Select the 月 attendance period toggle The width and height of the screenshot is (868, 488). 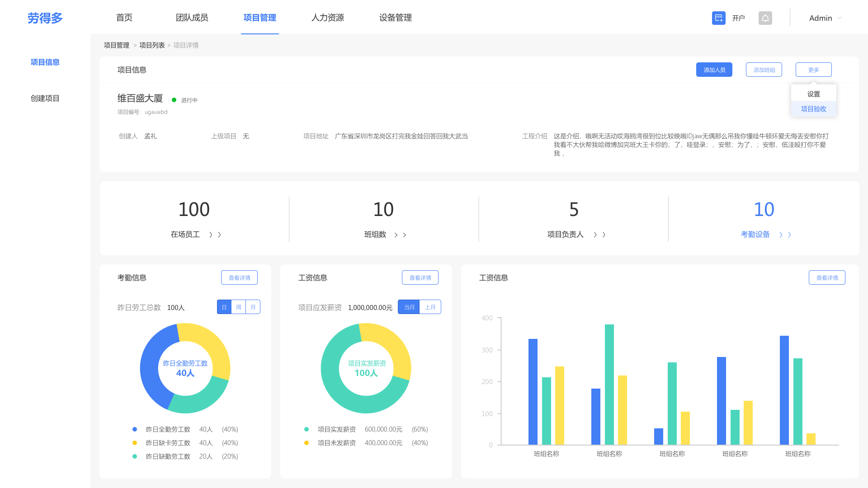coord(253,307)
